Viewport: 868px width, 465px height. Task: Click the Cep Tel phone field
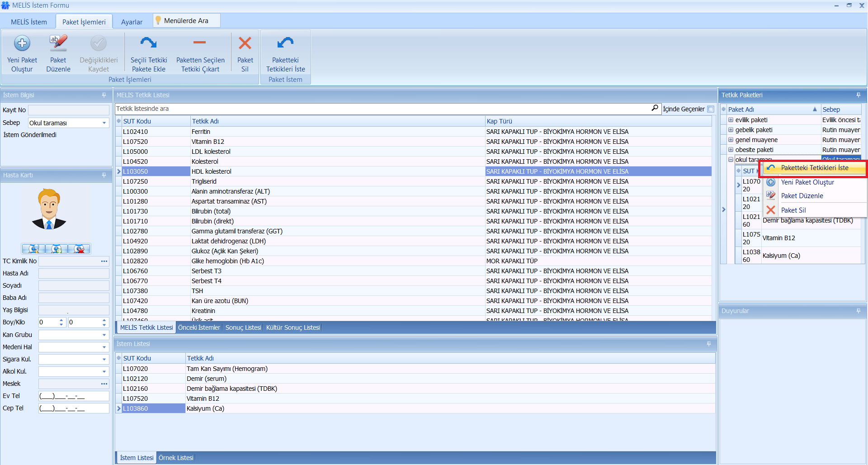click(x=74, y=408)
